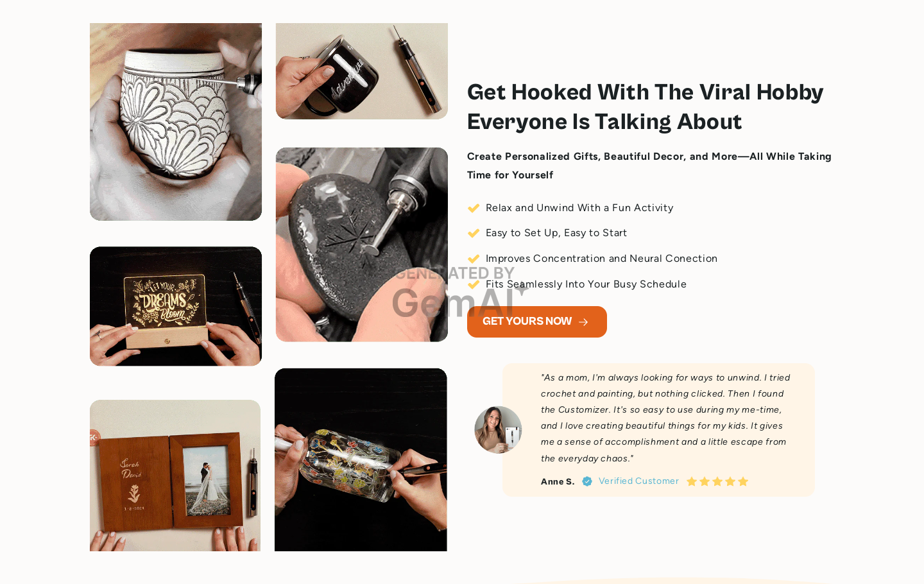Open the engraved white vase image
The image size is (924, 584).
(176, 122)
